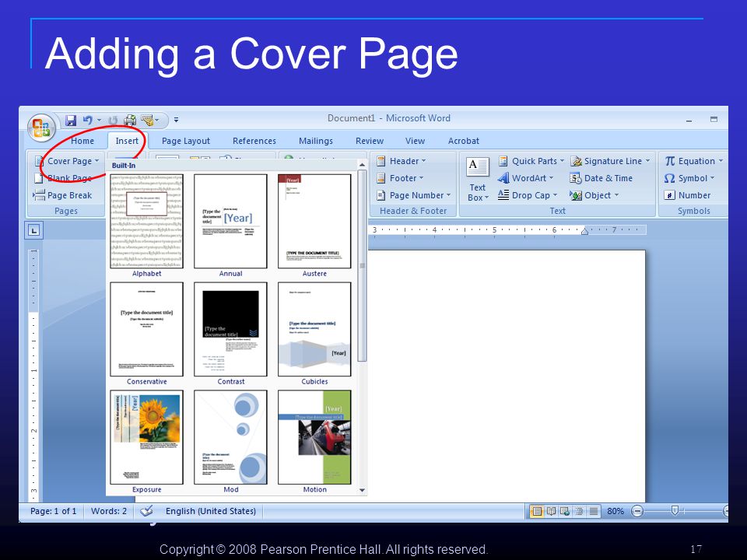Open Quick Parts menu
This screenshot has width=747, height=560.
pos(531,161)
